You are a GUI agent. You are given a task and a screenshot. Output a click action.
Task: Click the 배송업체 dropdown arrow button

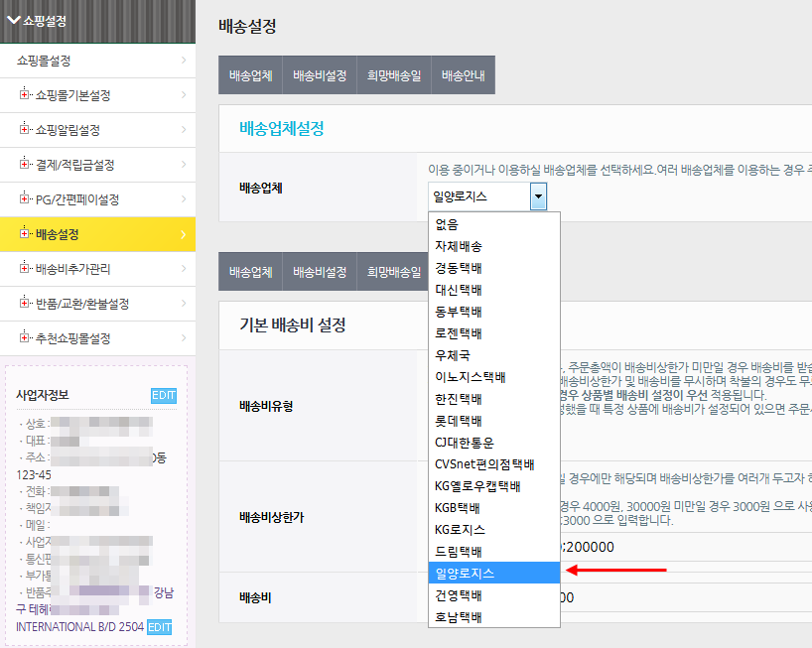tap(538, 196)
